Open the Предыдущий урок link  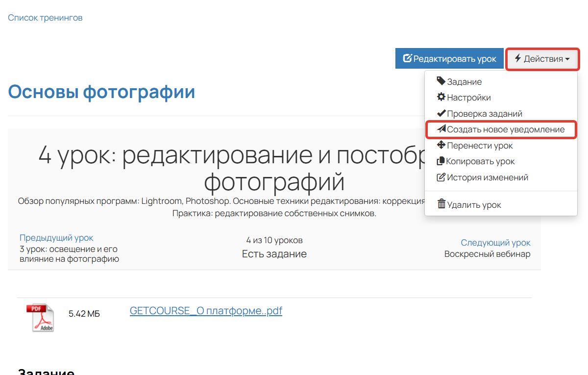pyautogui.click(x=56, y=238)
